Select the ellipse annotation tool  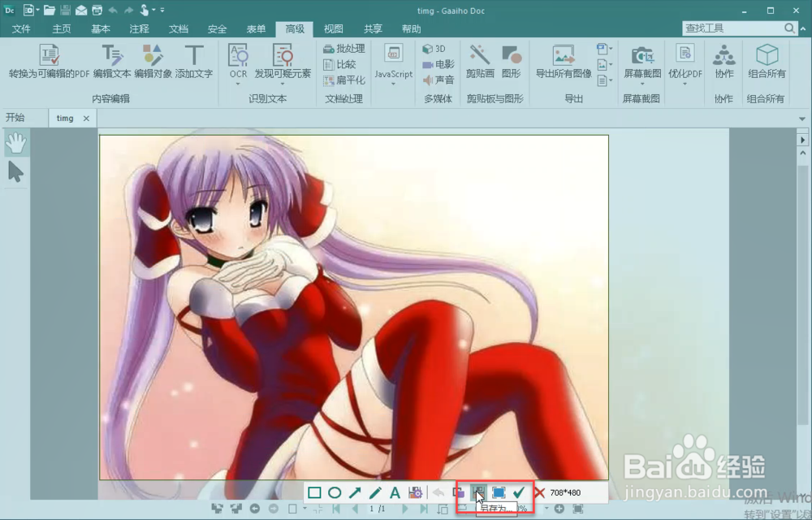click(x=335, y=492)
